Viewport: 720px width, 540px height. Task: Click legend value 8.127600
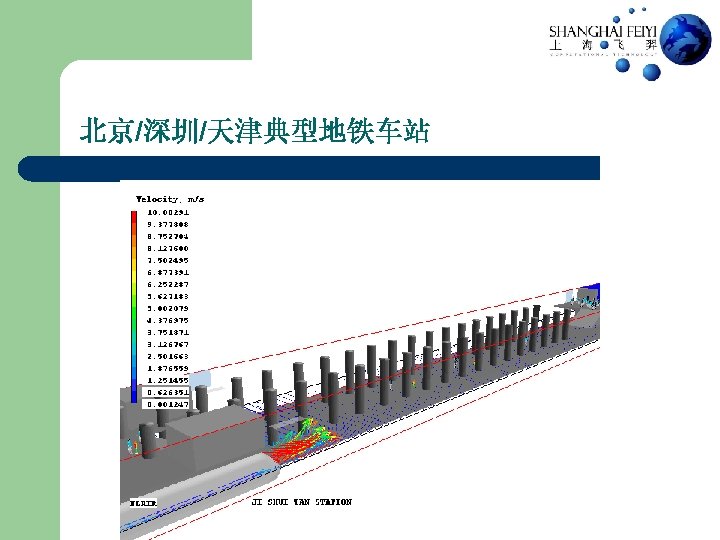tap(168, 248)
